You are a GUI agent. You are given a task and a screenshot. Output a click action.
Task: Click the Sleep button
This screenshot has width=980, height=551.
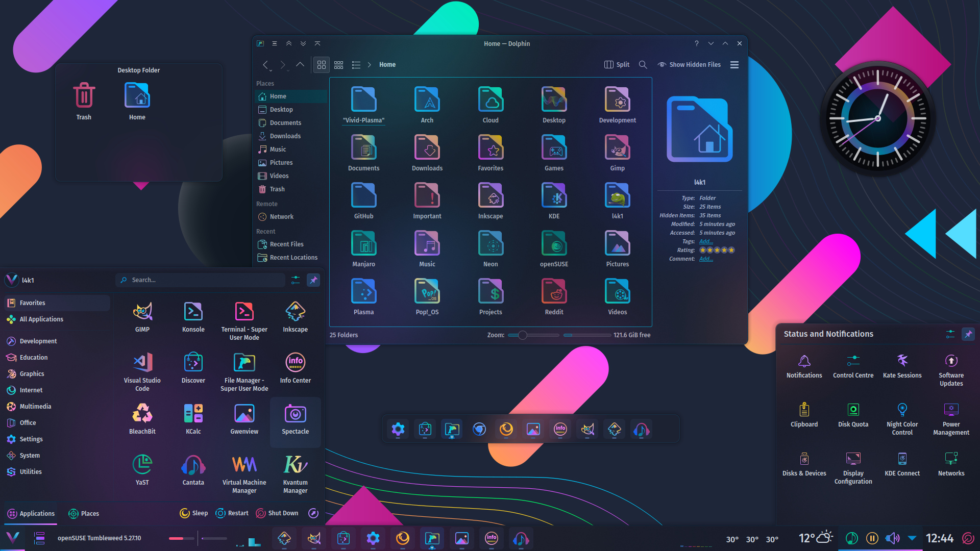tap(194, 513)
